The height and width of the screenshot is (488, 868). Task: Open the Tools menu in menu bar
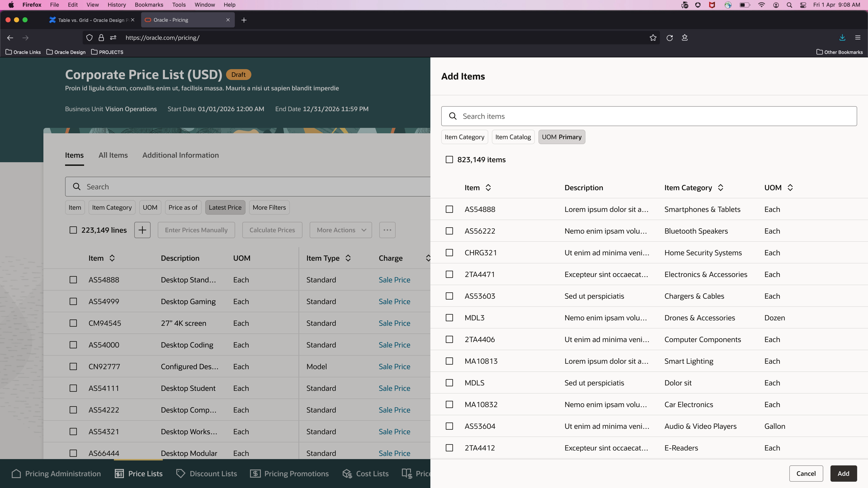tap(179, 5)
